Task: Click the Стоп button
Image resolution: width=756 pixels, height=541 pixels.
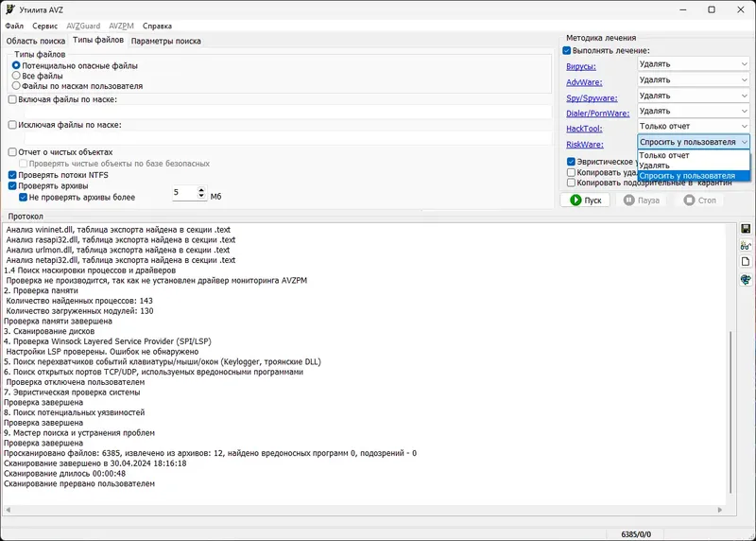Action: (700, 200)
